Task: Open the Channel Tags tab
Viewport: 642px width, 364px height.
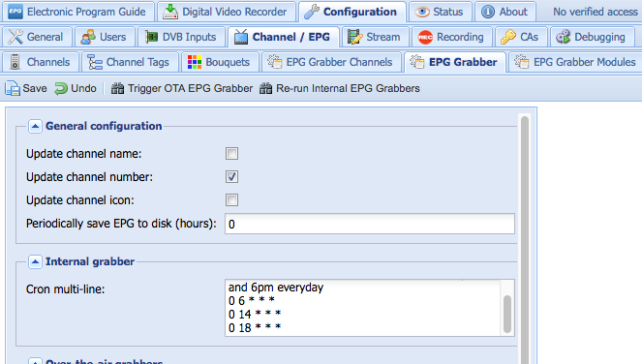Action: click(130, 62)
